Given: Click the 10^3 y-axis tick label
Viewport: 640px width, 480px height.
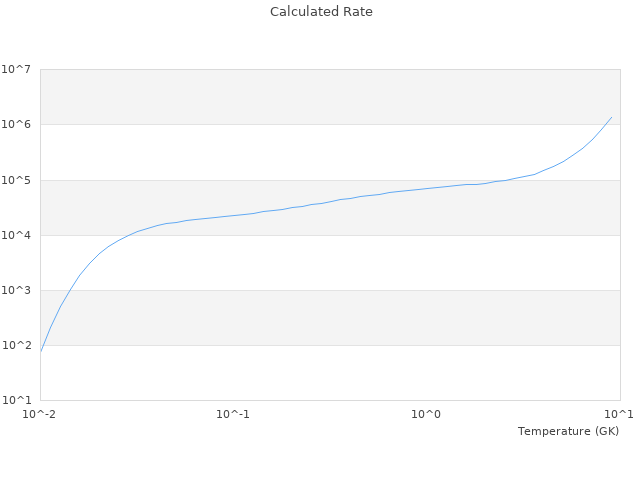Looking at the screenshot, I should click(x=16, y=290).
